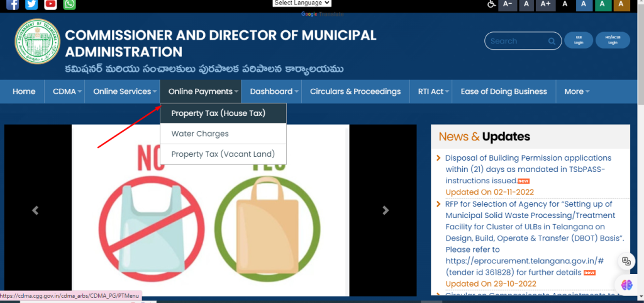Open the Building Permission disposal news link

tap(528, 169)
